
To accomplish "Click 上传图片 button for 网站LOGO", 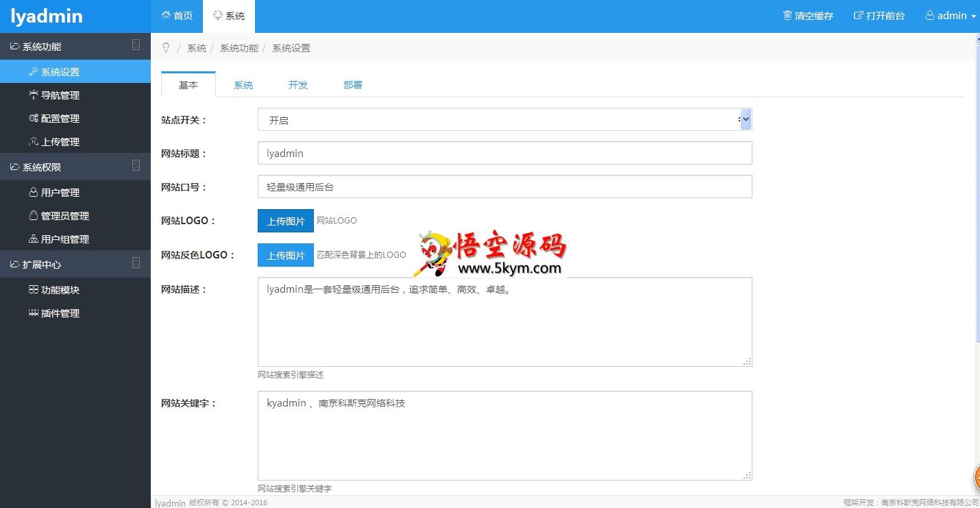I will [286, 221].
